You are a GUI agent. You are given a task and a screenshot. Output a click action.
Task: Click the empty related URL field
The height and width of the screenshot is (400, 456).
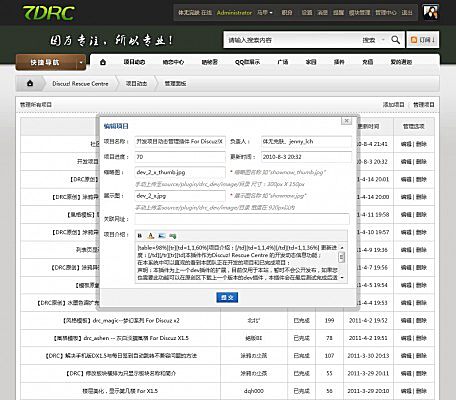pyautogui.click(x=242, y=219)
